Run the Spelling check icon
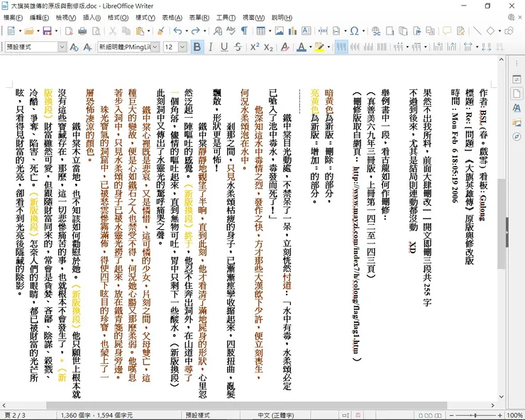Screen dimensions: 525x420 click(x=231, y=31)
